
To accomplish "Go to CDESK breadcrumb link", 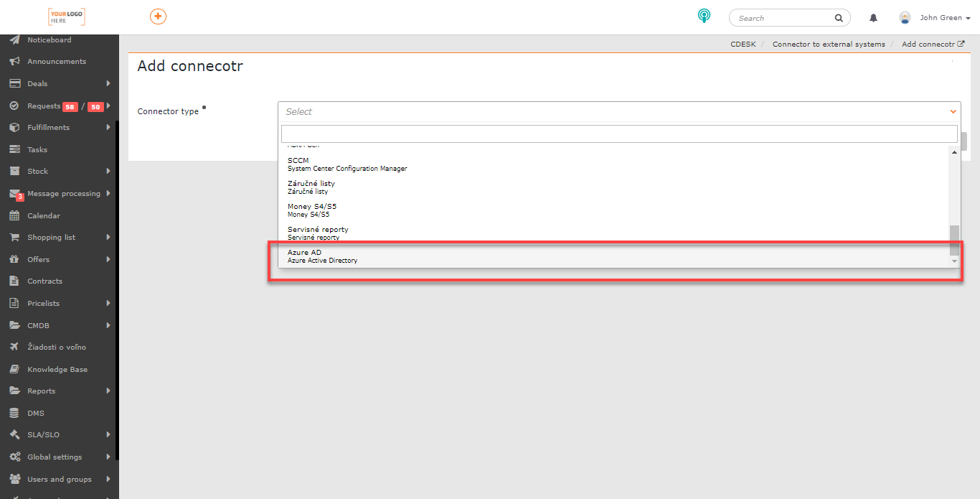I will [743, 45].
